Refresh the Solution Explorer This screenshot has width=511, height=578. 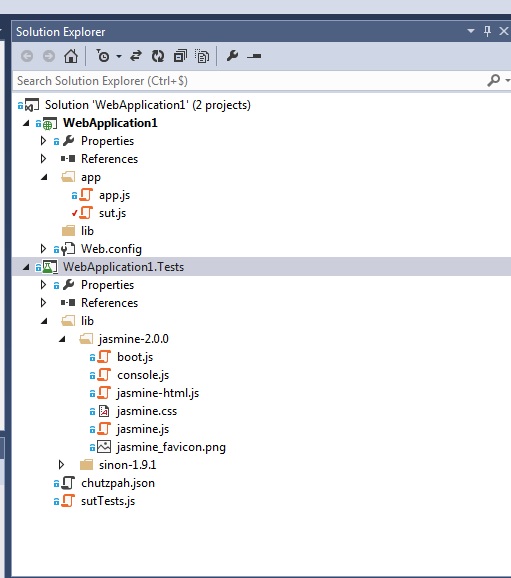point(158,56)
